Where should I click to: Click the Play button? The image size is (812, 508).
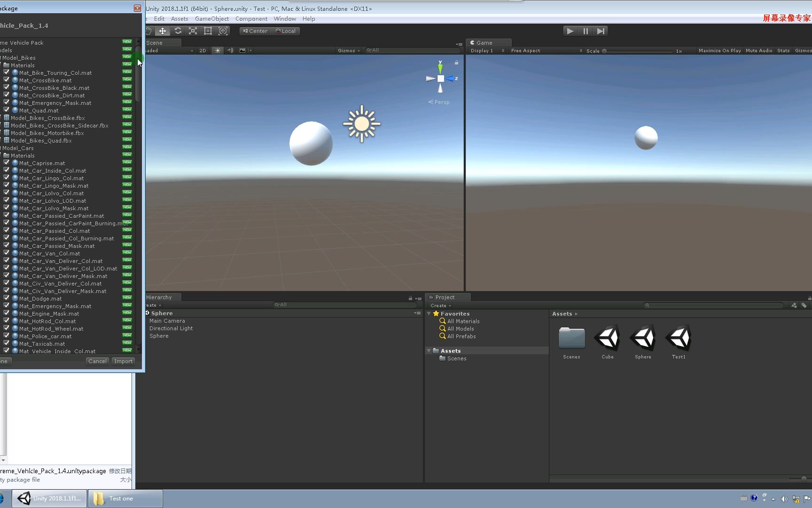(x=570, y=31)
